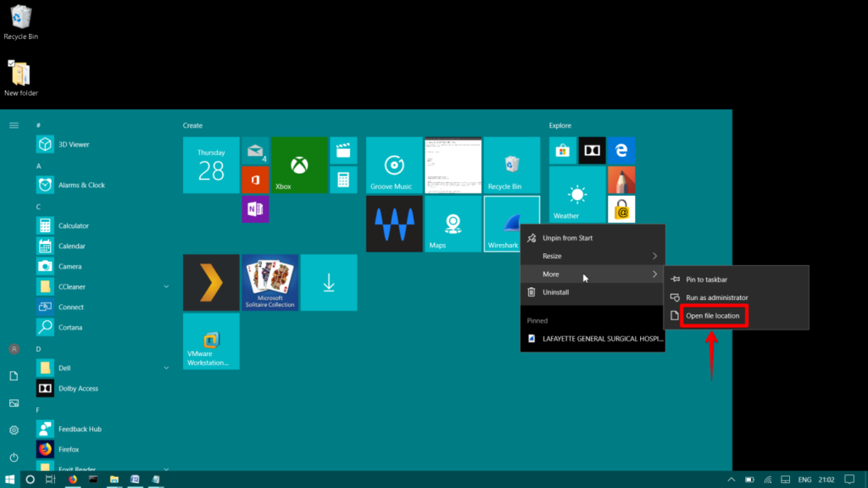Open the Recycle Bin tile
868x488 pixels.
[x=511, y=165]
